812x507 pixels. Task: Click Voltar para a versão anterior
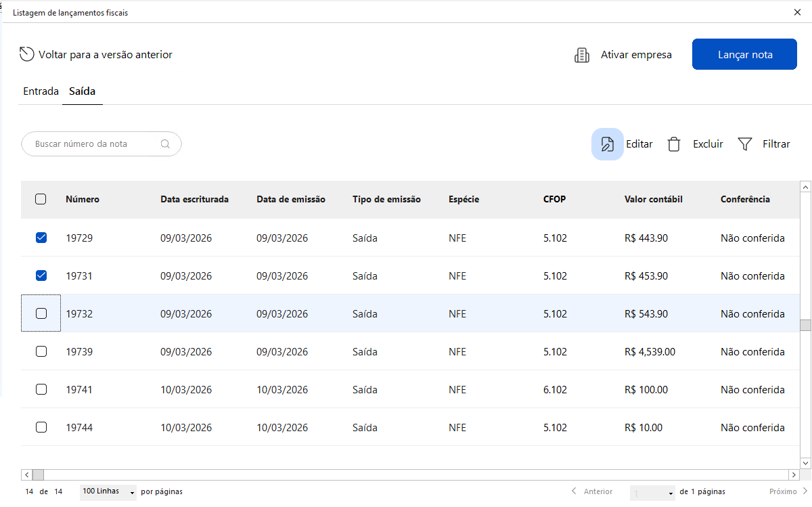[x=106, y=55]
